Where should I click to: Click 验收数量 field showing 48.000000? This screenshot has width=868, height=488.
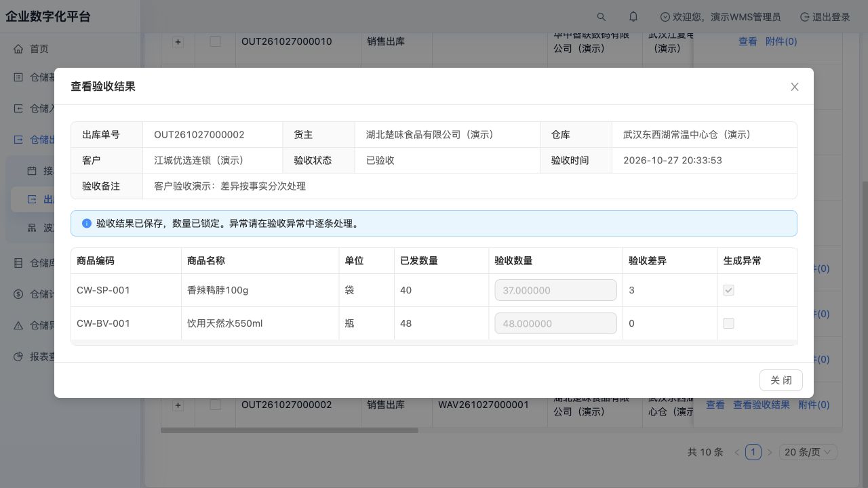555,323
